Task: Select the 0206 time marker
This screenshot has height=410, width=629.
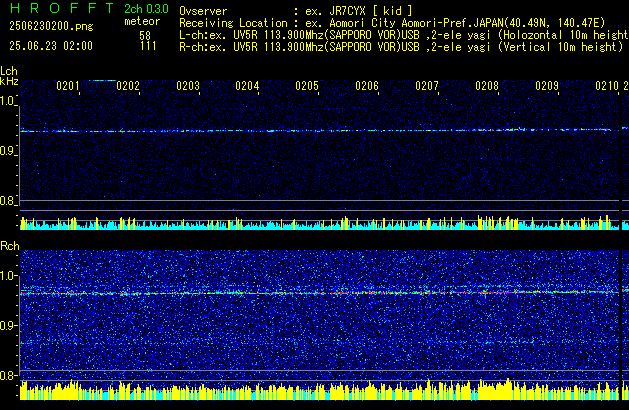Action: tap(367, 86)
